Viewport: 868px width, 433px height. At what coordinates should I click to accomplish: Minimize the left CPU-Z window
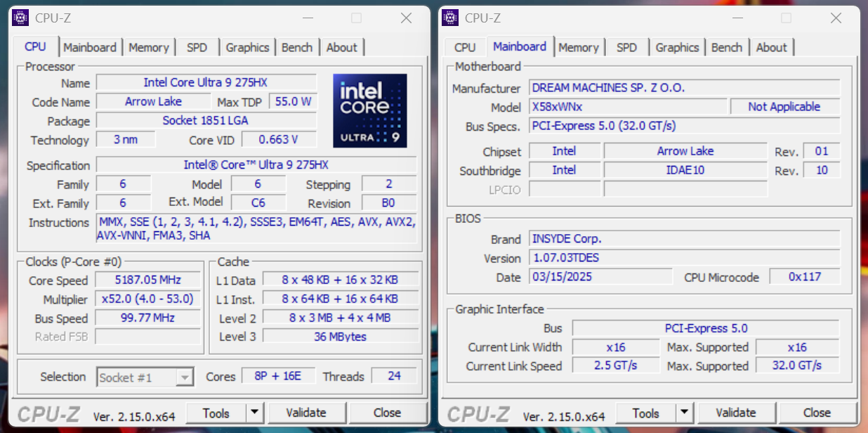point(307,18)
